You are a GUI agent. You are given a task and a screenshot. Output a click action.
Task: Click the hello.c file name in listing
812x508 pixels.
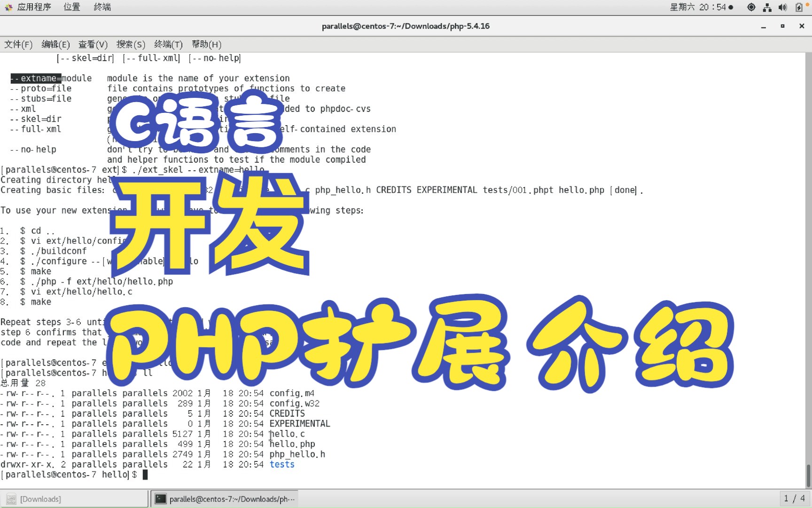[287, 434]
